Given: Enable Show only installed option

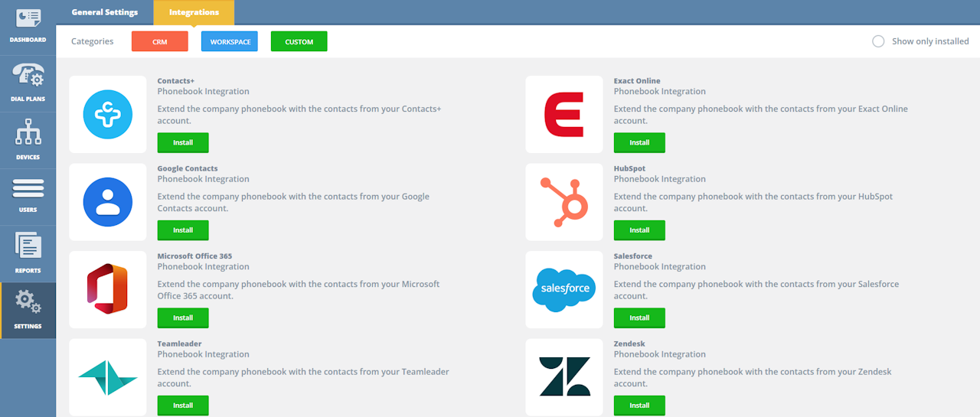Looking at the screenshot, I should pos(878,41).
